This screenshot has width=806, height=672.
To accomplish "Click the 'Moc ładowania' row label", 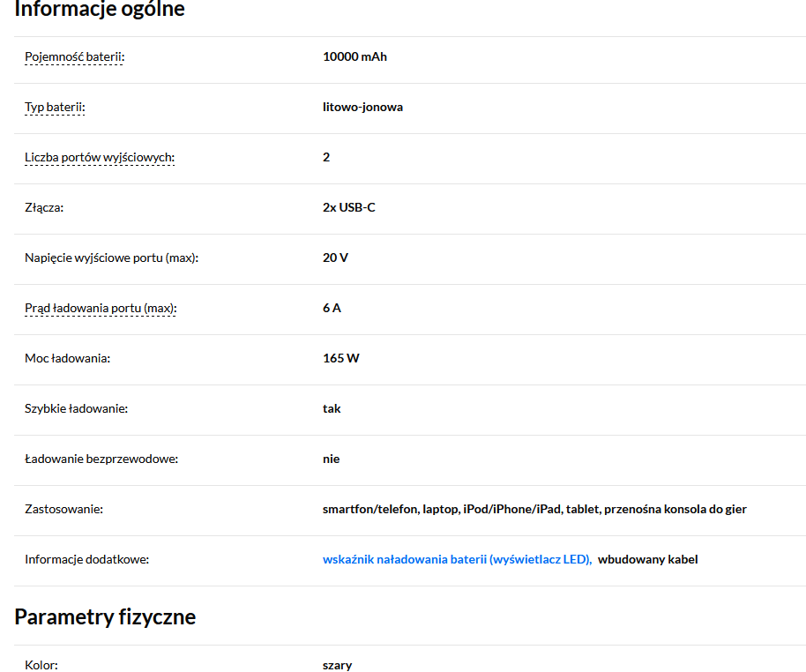I will coord(67,359).
